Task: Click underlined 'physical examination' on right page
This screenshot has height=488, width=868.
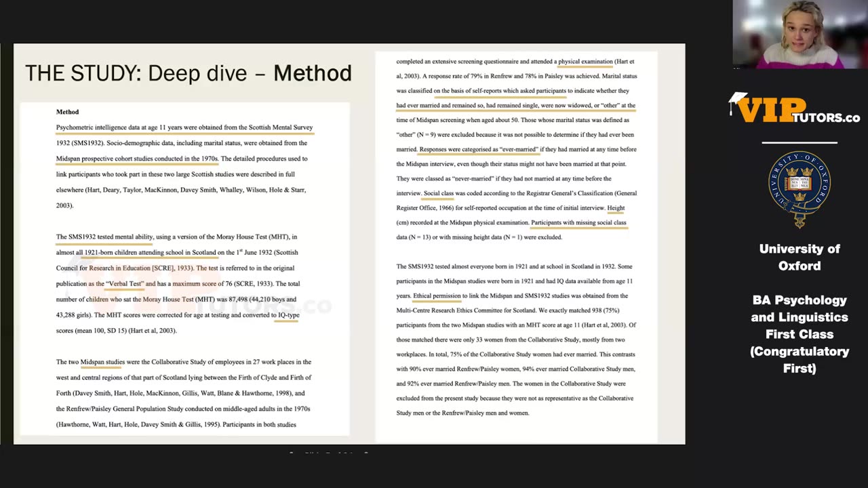Action: [585, 62]
